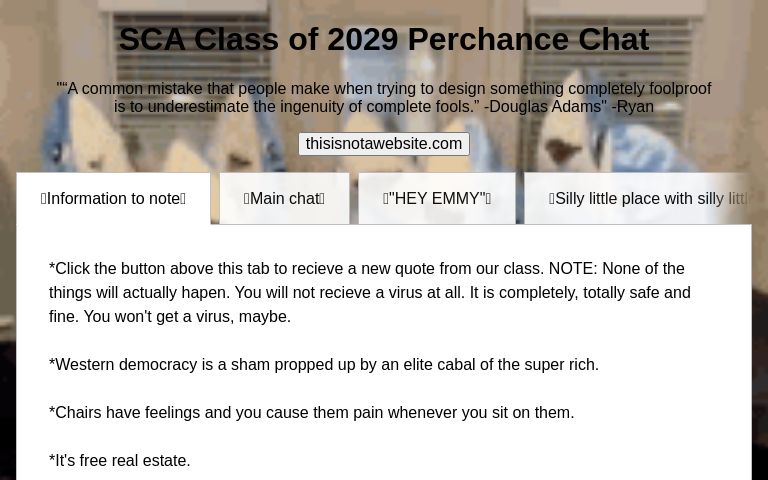
Task: Switch to the Main chat tab
Action: point(284,198)
